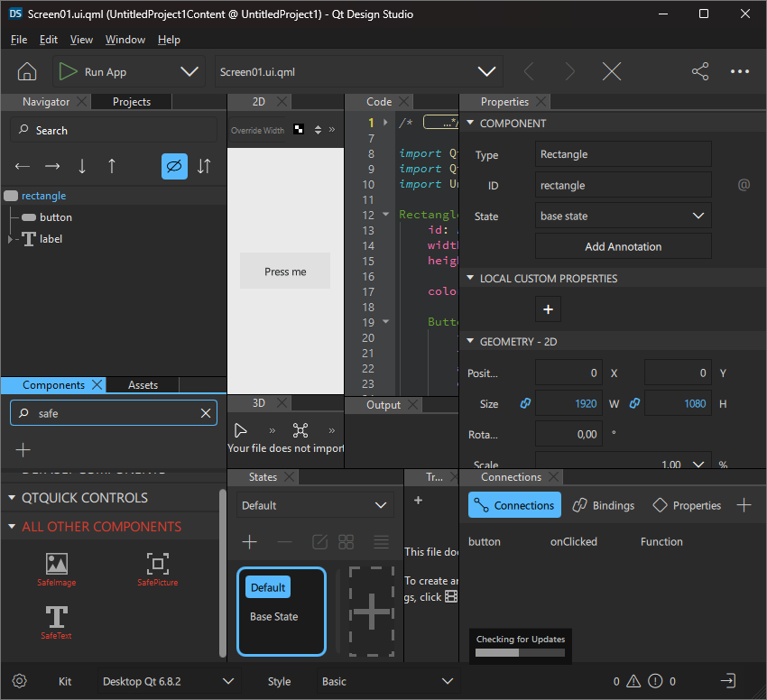This screenshot has width=767, height=700.
Task: Click the Override Width stepper arrows
Action: [318, 130]
